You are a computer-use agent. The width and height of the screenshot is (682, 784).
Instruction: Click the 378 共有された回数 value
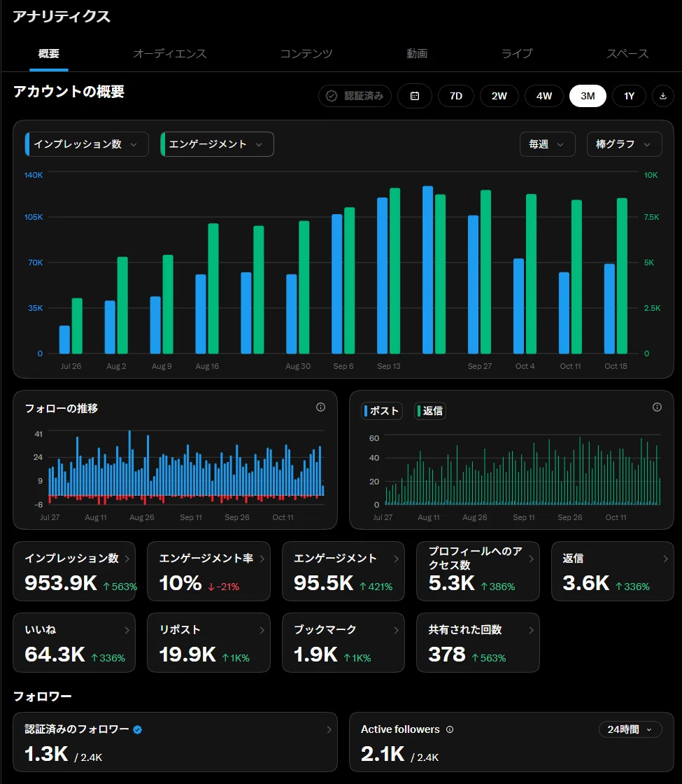tap(447, 654)
